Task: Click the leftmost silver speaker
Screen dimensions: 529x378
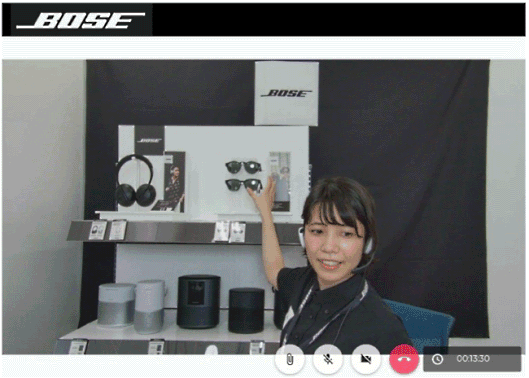Action: [116, 305]
